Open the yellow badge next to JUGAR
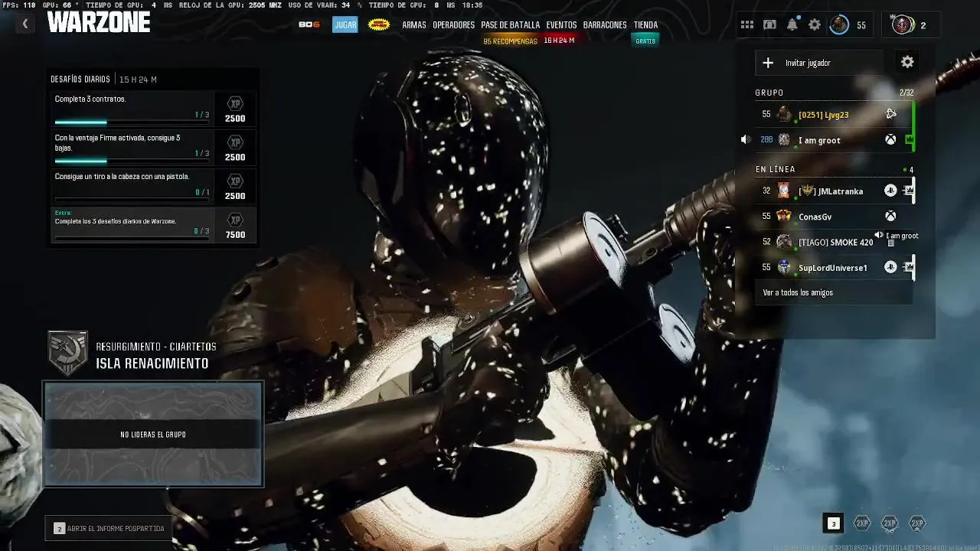The width and height of the screenshot is (980, 551). (378, 24)
